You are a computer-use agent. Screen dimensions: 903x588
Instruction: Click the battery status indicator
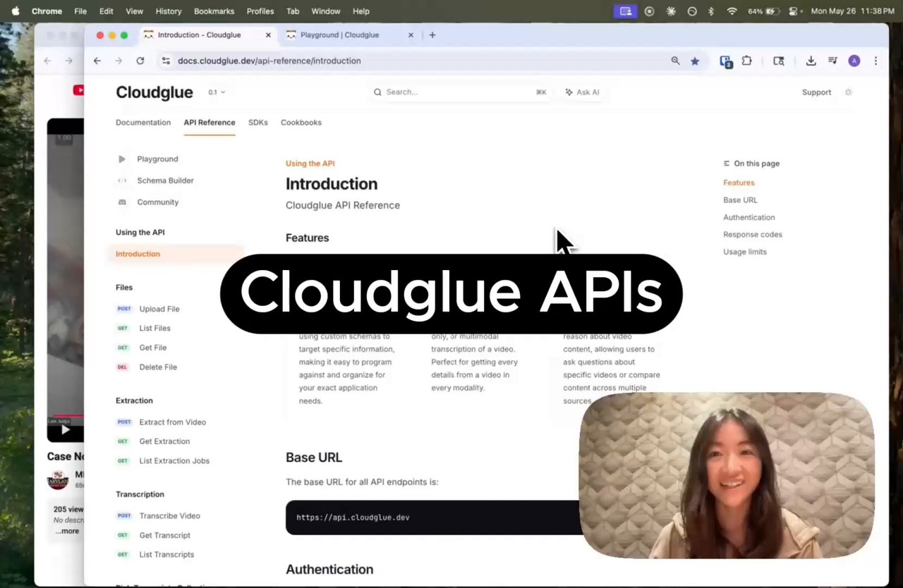click(764, 11)
